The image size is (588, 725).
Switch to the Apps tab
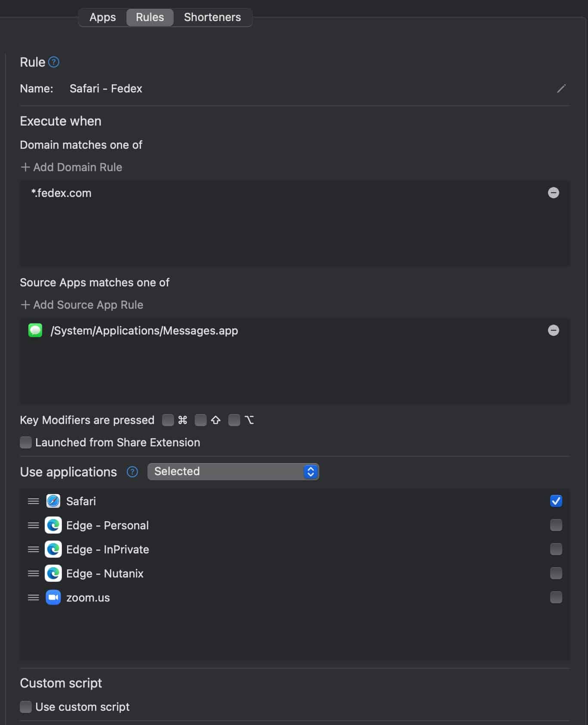pos(103,17)
